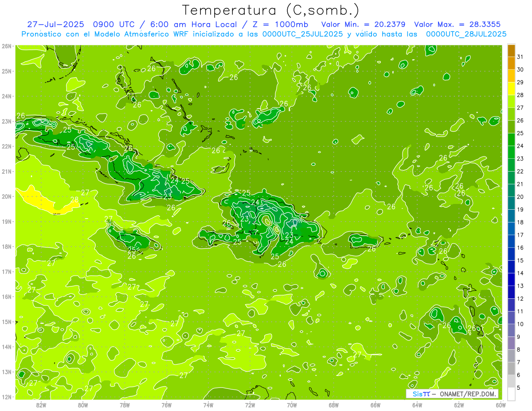Click the "14N" latitude axis label

point(6,347)
